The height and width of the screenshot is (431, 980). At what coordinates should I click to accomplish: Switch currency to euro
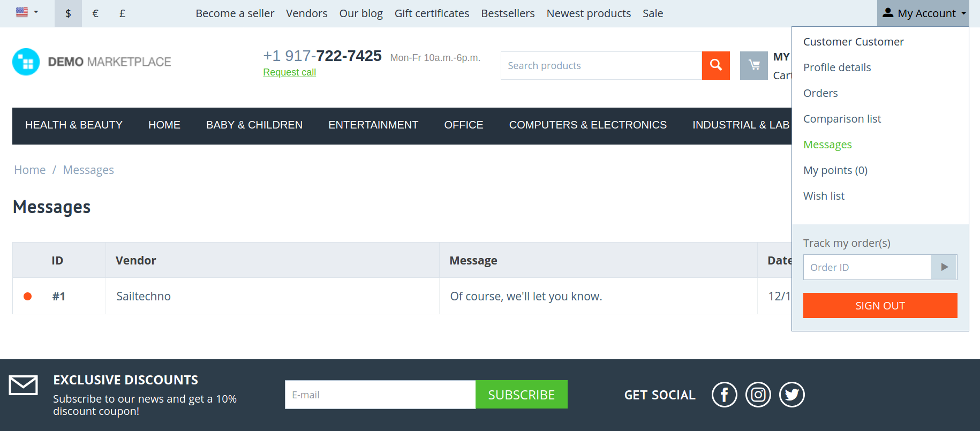coord(95,13)
